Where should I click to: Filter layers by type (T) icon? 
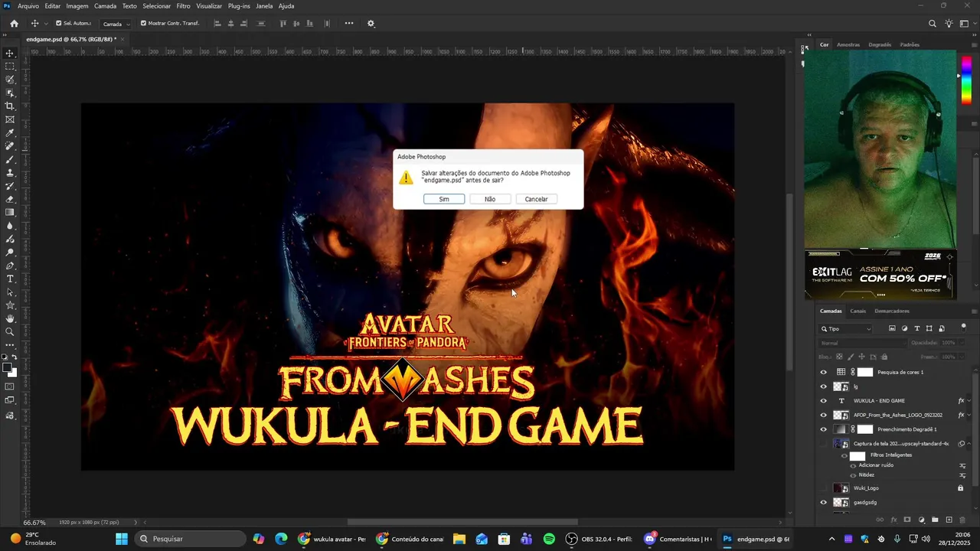917,328
